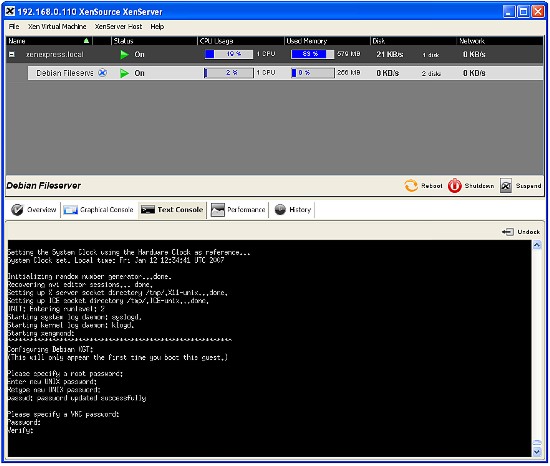550x466 pixels.
Task: Sort by the Network column header
Action: point(500,41)
